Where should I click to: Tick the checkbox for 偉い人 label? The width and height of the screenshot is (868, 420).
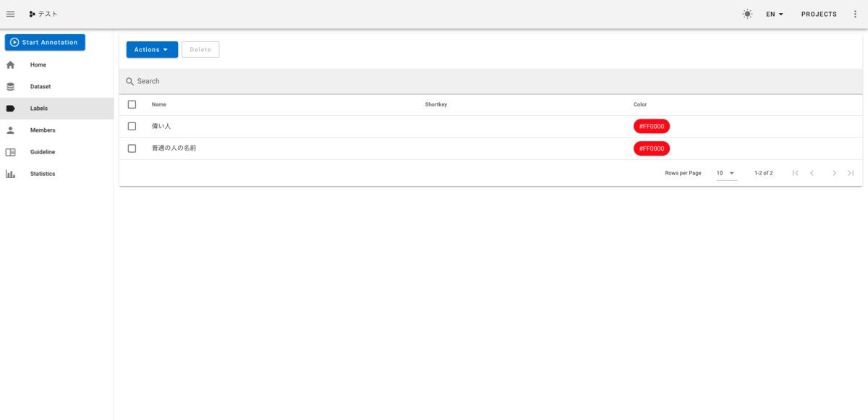132,126
